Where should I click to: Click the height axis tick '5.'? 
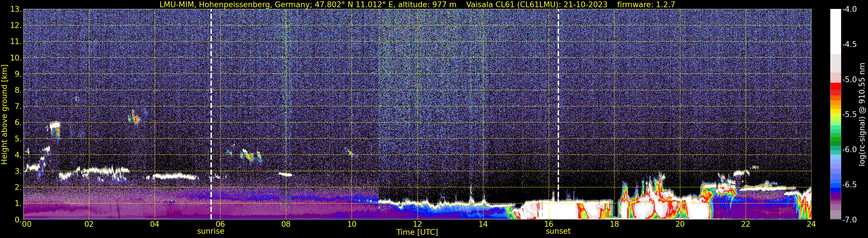point(18,139)
